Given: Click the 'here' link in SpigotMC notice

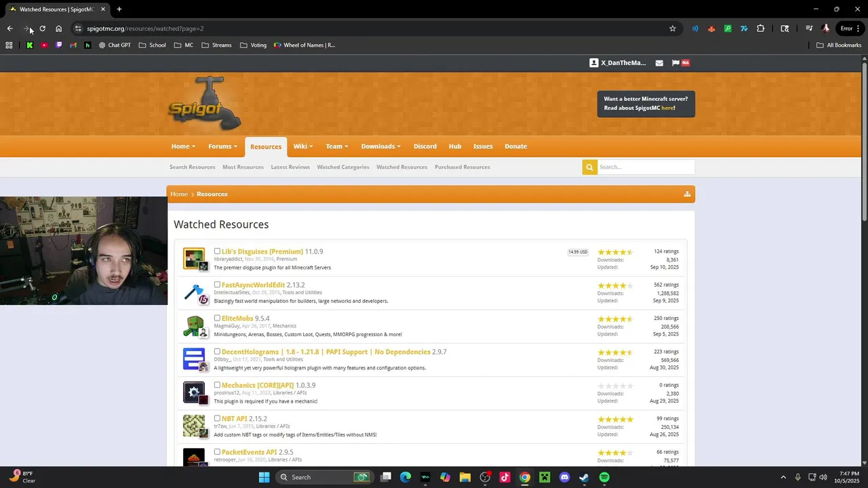Looking at the screenshot, I should click(x=667, y=108).
